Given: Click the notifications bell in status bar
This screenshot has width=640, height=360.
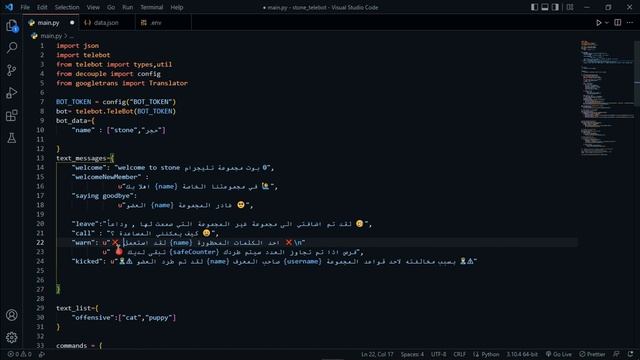Looking at the screenshot, I should pos(631,354).
